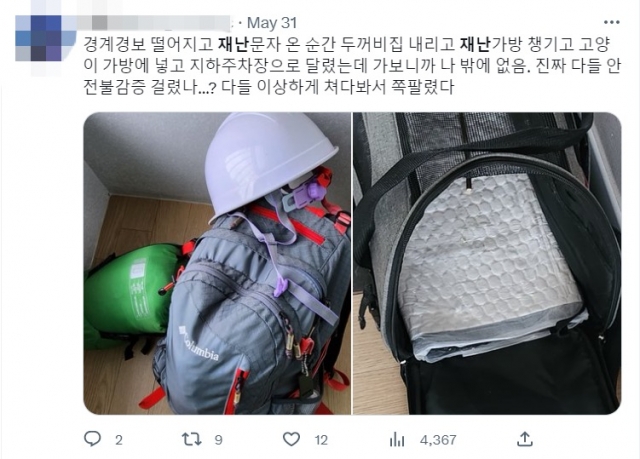Click the share upload arrow icon
The image size is (640, 459).
tap(525, 439)
